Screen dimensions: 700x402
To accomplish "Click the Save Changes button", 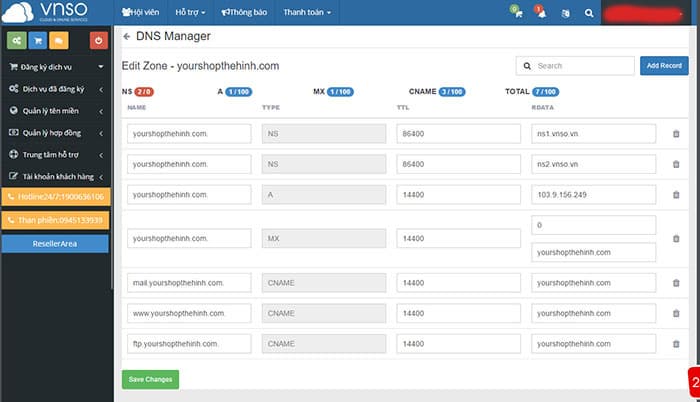I will pyautogui.click(x=150, y=379).
